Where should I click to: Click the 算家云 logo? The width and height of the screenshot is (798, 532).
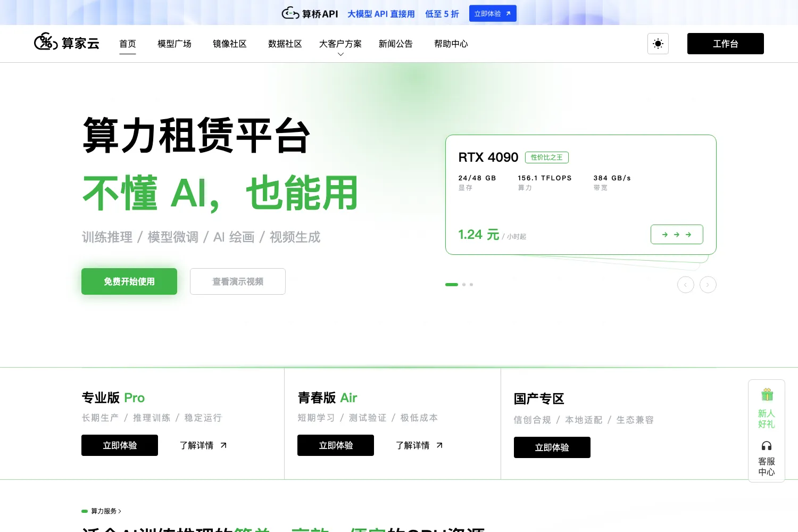[x=66, y=42]
